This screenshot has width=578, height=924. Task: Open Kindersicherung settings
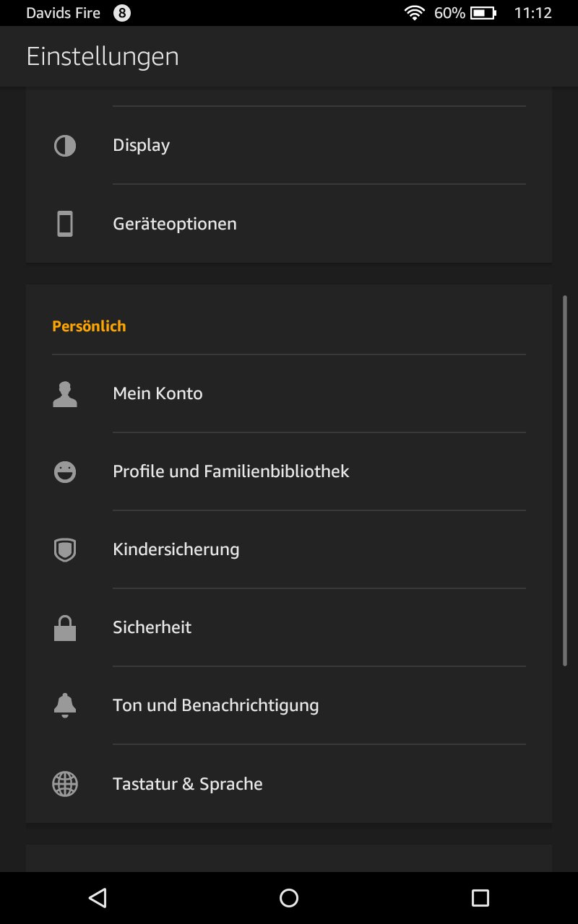[176, 550]
